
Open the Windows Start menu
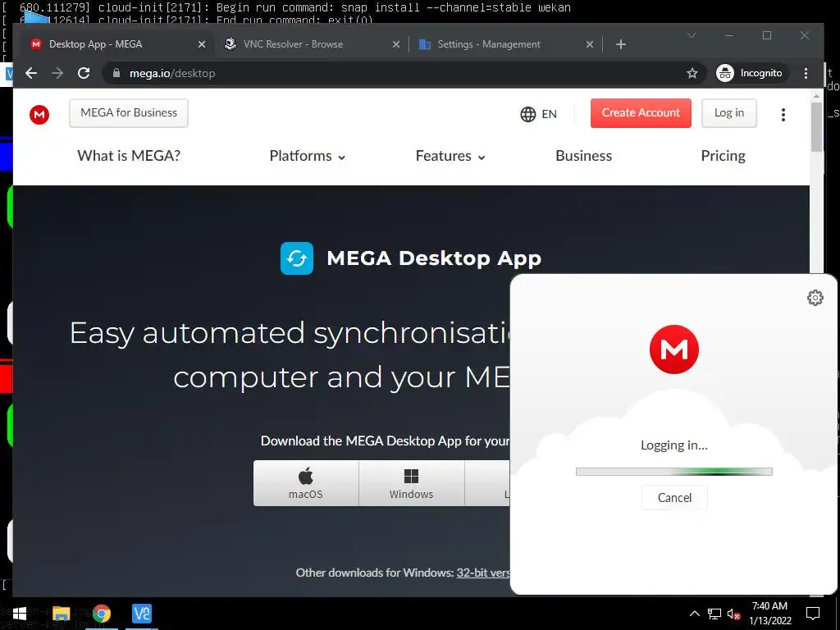coord(20,614)
